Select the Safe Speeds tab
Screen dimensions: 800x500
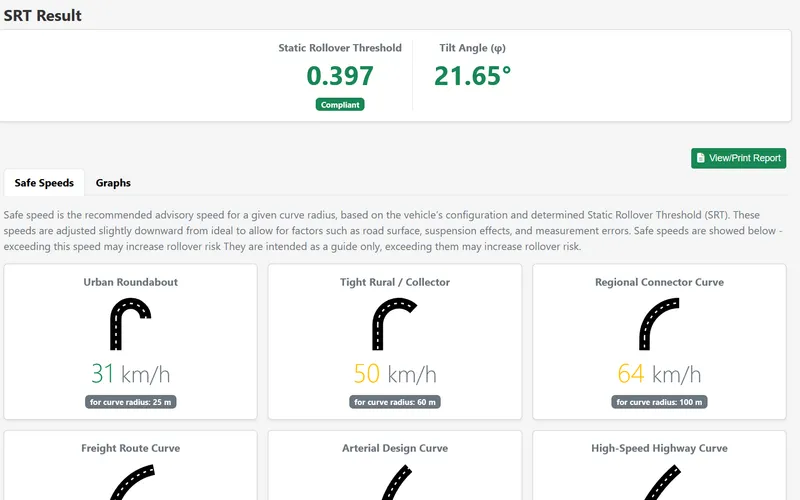(44, 183)
